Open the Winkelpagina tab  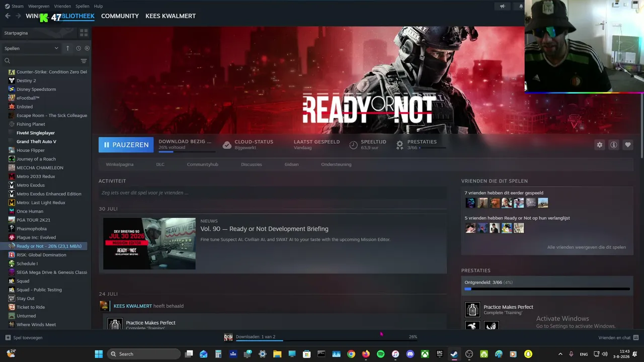tap(120, 164)
